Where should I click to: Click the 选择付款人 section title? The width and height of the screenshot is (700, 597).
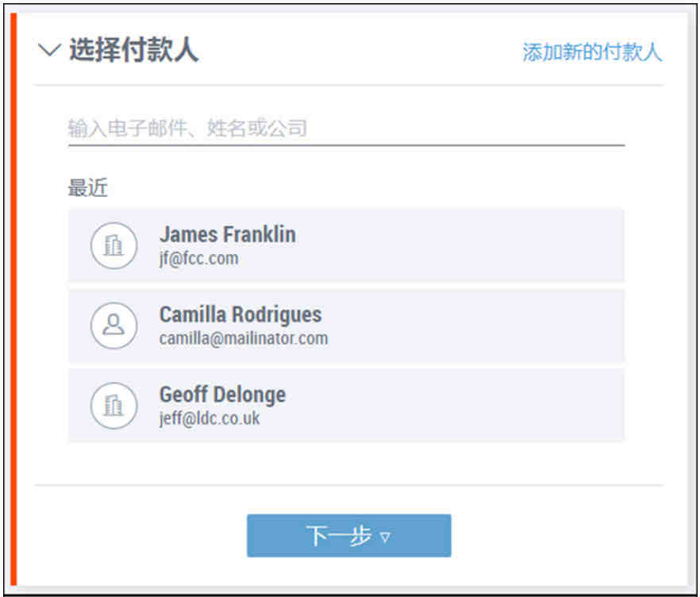click(x=133, y=49)
